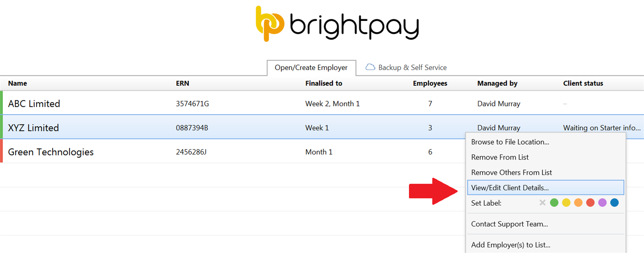Click the cloud icon beside Backup & Self Service
The width and height of the screenshot is (644, 253).
point(370,67)
